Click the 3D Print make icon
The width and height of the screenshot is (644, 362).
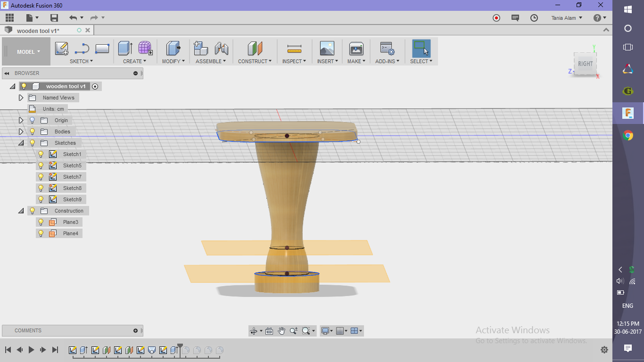click(356, 49)
